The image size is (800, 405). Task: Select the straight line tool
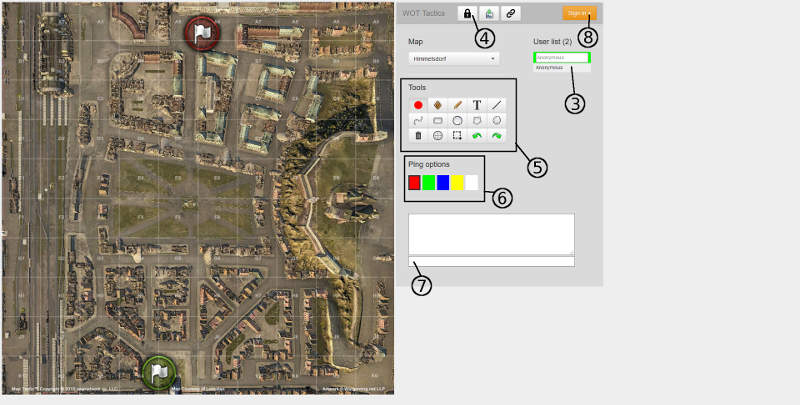(496, 104)
